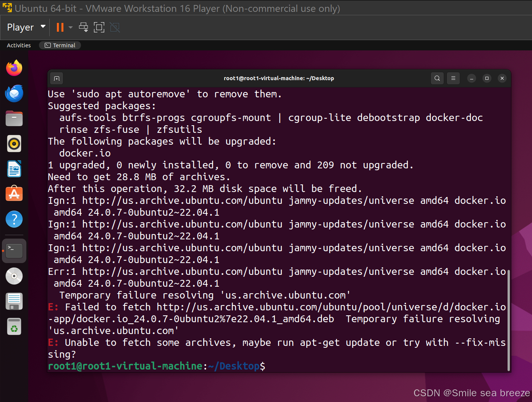Open Thunderbird mail from the dock
Image resolution: width=532 pixels, height=402 pixels.
pos(14,93)
